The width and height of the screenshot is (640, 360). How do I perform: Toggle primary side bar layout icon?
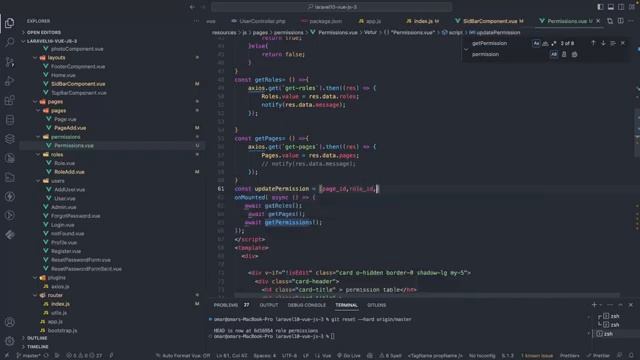[600, 7]
